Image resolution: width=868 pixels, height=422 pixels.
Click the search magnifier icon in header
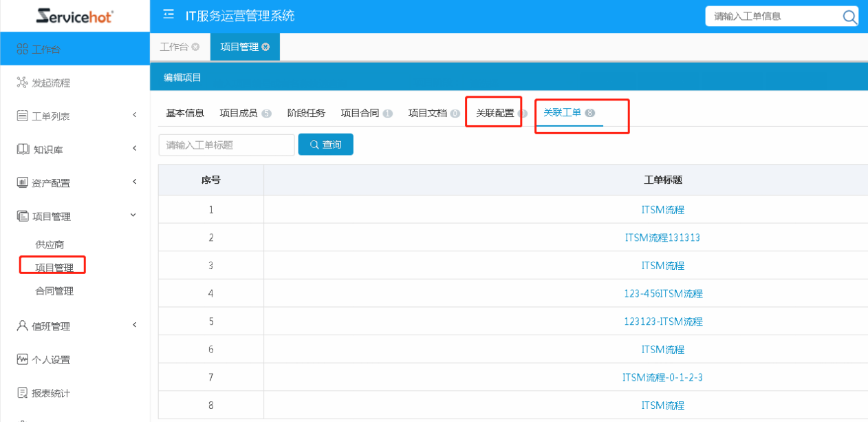point(850,17)
